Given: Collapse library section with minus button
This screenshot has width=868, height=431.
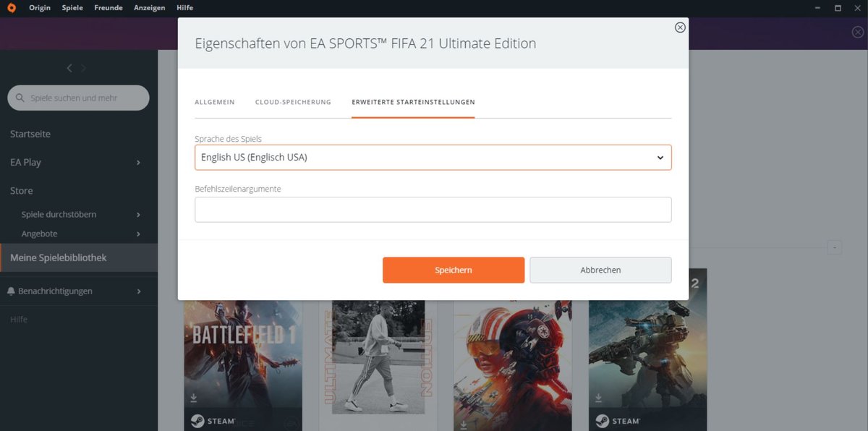Looking at the screenshot, I should point(834,248).
